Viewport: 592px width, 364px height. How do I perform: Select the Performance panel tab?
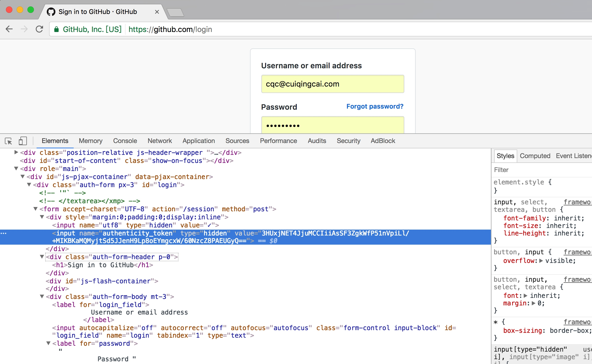point(279,140)
